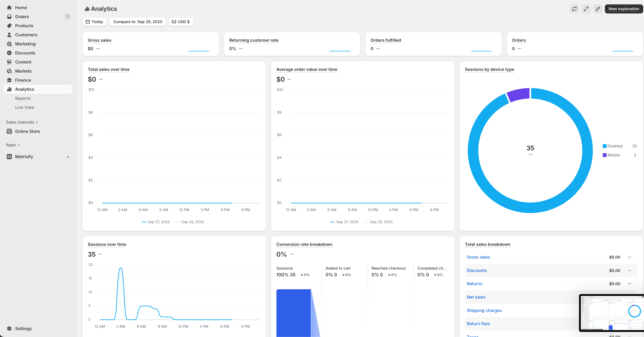
Task: Click the refresh analytics icon
Action: pos(574,9)
